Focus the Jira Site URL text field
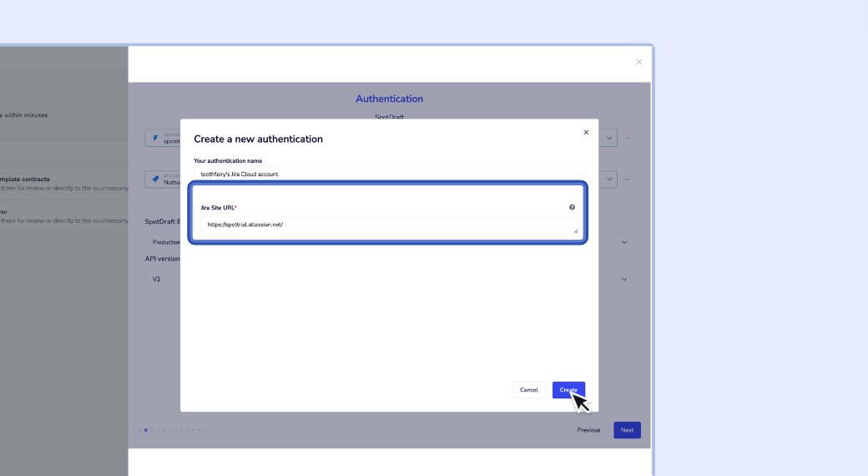868x476 pixels. tap(389, 225)
